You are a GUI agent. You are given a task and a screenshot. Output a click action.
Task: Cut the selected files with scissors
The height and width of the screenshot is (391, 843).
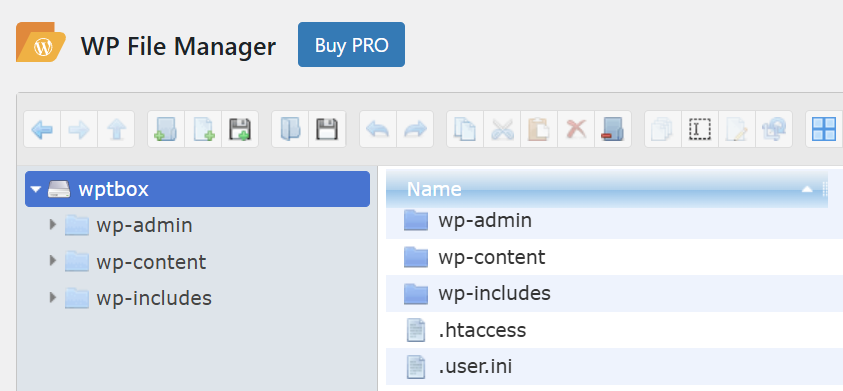[x=502, y=129]
